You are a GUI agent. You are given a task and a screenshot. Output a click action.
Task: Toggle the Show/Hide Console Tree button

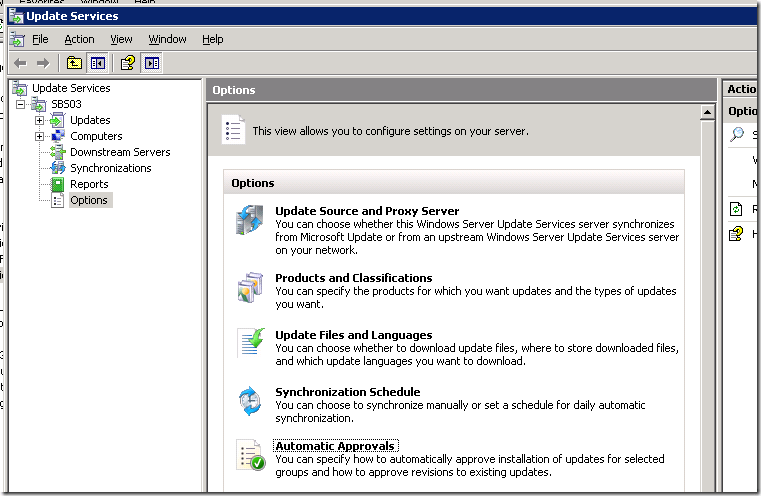98,63
